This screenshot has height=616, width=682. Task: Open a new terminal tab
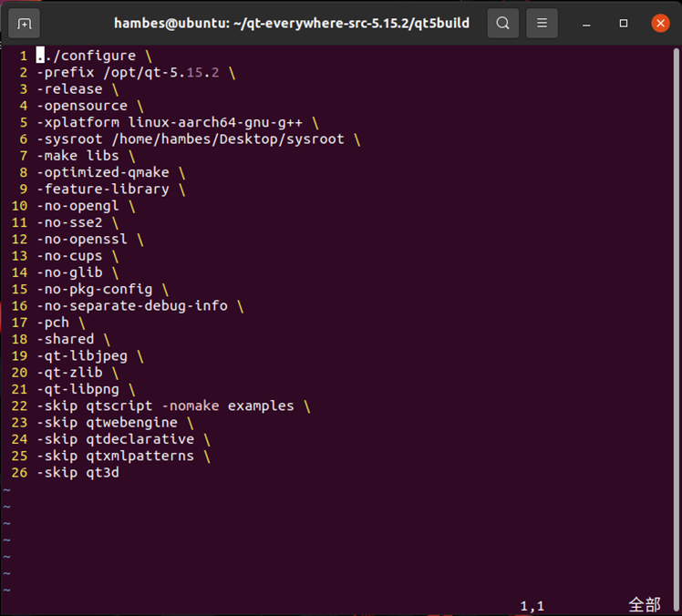pos(24,23)
